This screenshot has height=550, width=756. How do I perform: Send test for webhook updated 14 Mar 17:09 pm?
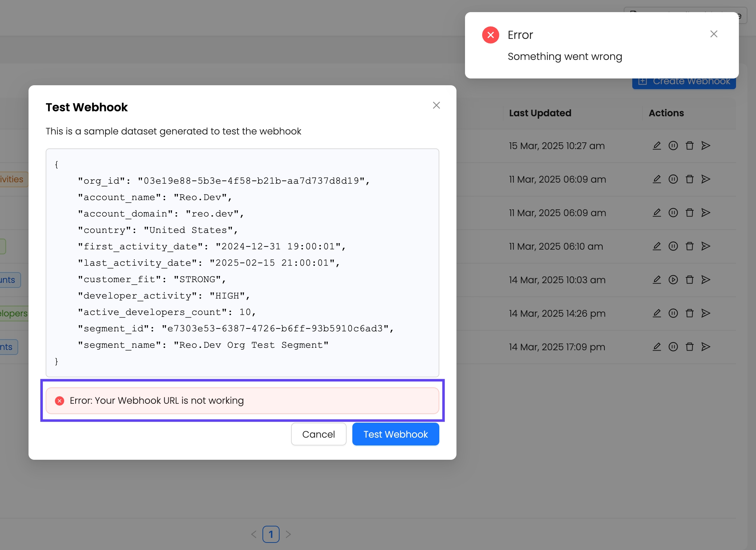(706, 347)
